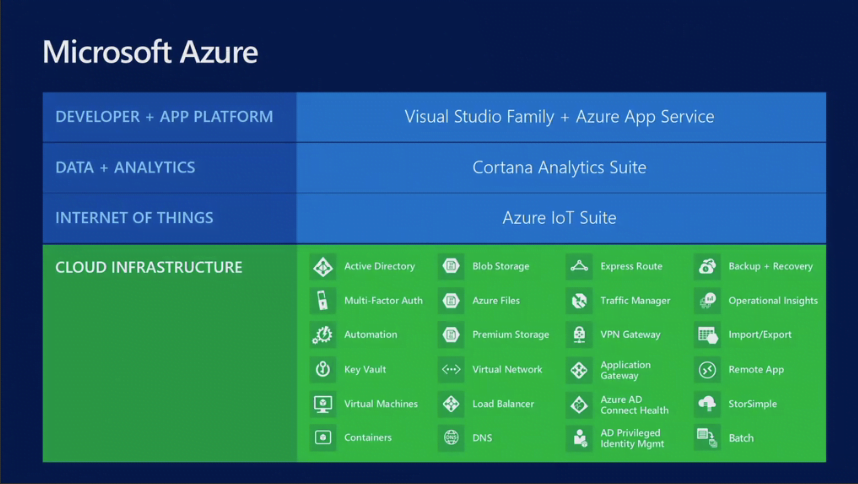
Task: Click the 'Premium Storage' label
Action: [511, 334]
